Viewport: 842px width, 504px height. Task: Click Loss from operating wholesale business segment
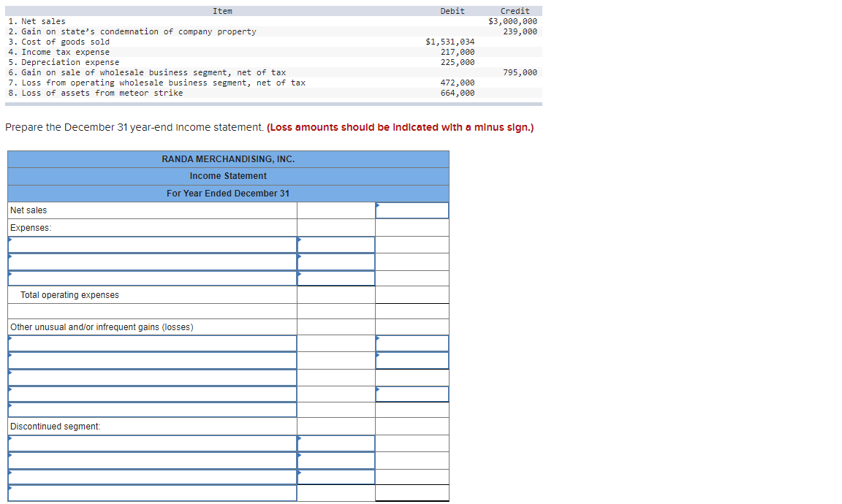(x=157, y=83)
